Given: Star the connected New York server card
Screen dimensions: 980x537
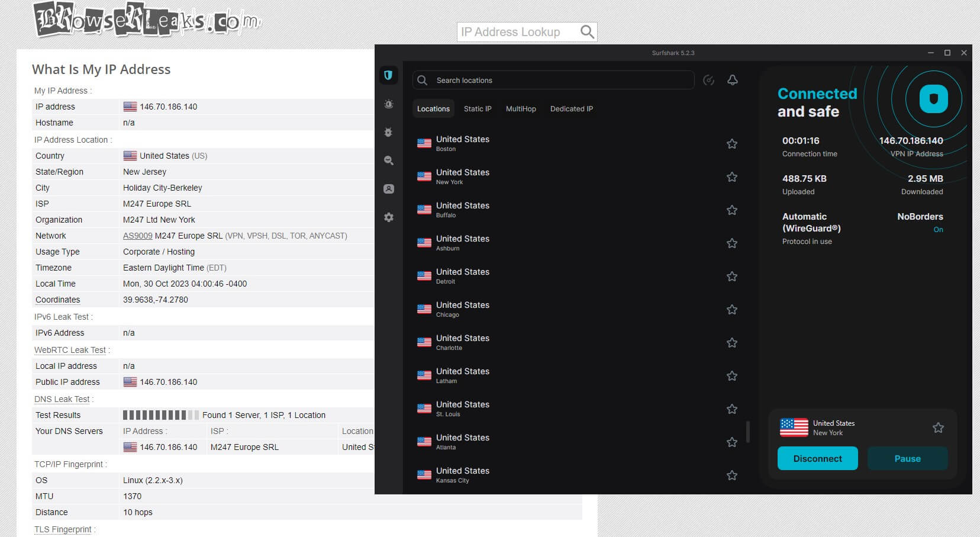Looking at the screenshot, I should [x=938, y=427].
